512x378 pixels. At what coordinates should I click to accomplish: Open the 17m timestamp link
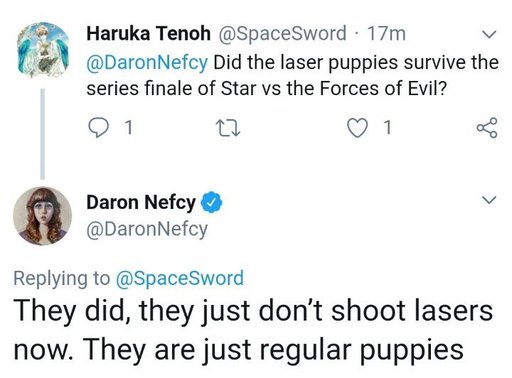[386, 34]
